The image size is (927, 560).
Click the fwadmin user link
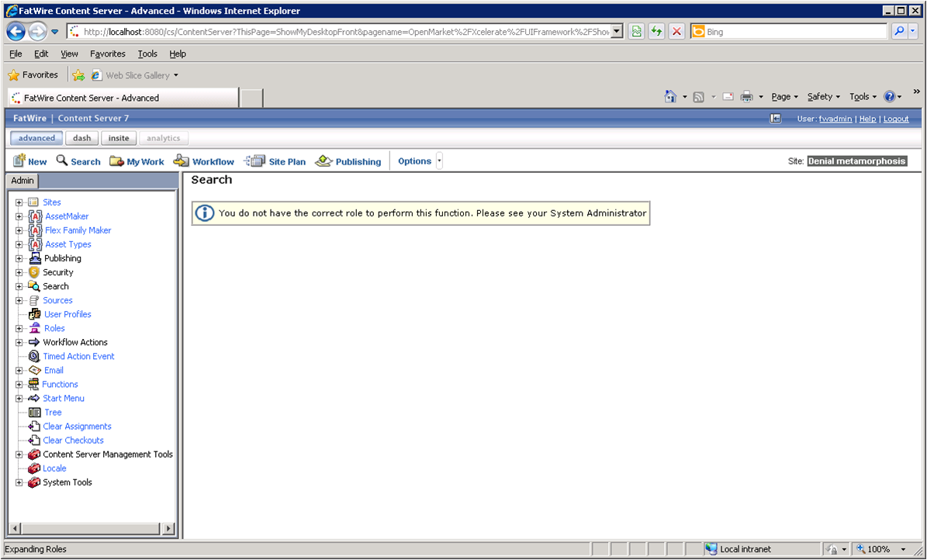pos(835,119)
